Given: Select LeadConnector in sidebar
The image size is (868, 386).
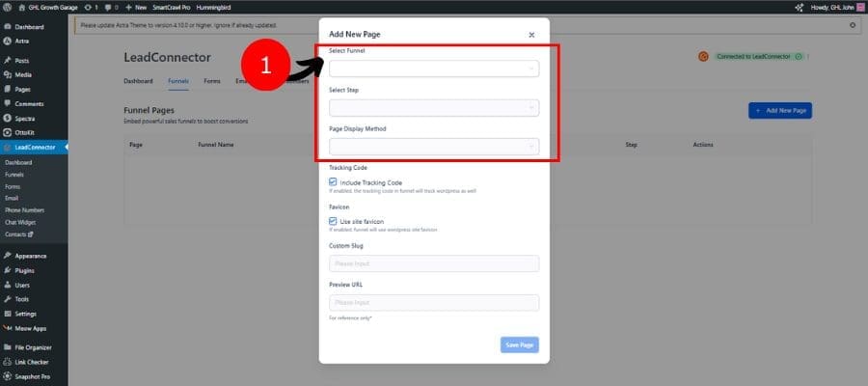Looking at the screenshot, I should click(x=34, y=148).
